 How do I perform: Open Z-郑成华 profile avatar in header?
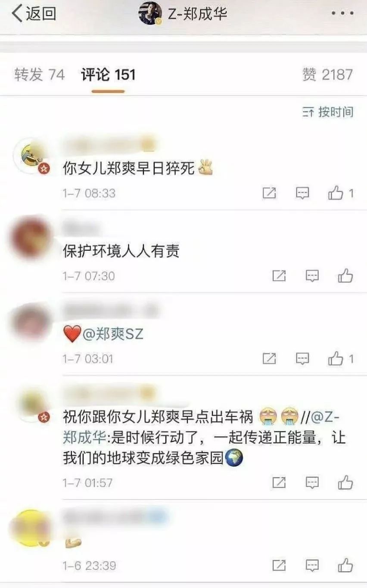tap(150, 13)
